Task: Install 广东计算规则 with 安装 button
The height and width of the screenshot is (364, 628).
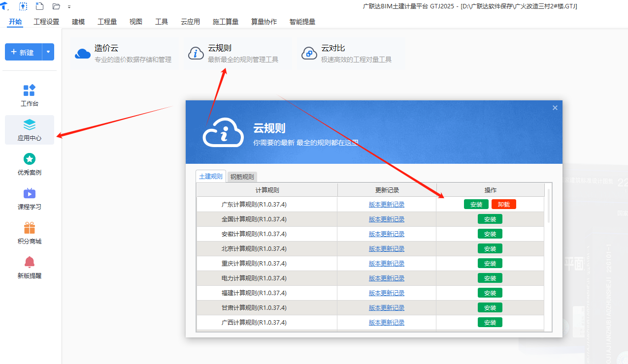Action: pyautogui.click(x=476, y=204)
